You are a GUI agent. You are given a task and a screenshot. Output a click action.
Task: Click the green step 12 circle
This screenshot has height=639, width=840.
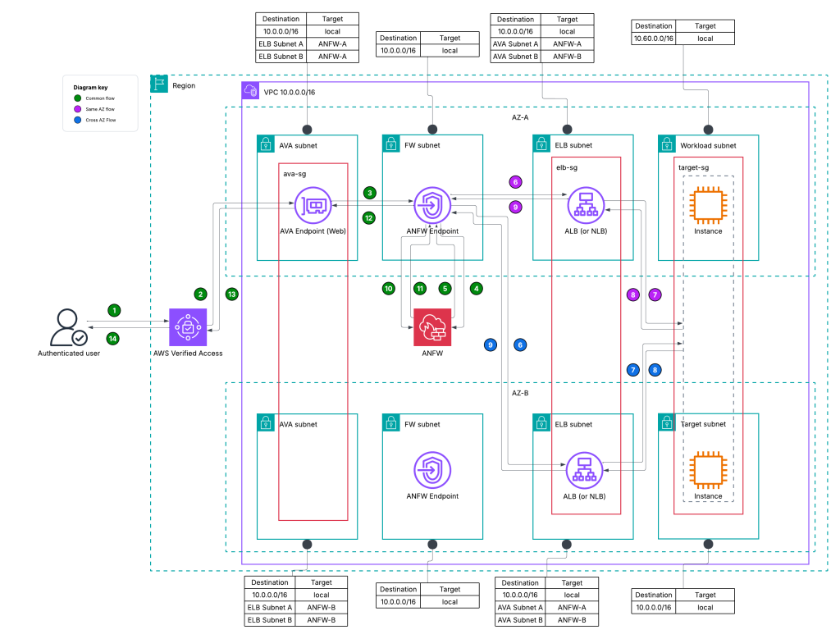369,218
